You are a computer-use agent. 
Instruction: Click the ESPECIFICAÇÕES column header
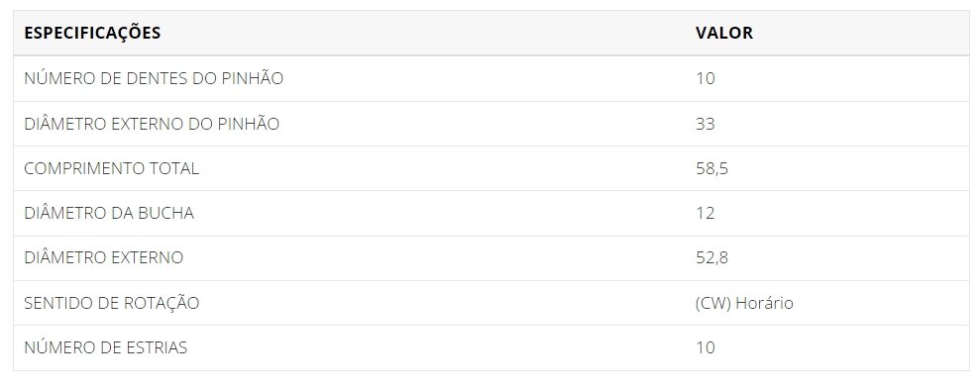(x=92, y=33)
